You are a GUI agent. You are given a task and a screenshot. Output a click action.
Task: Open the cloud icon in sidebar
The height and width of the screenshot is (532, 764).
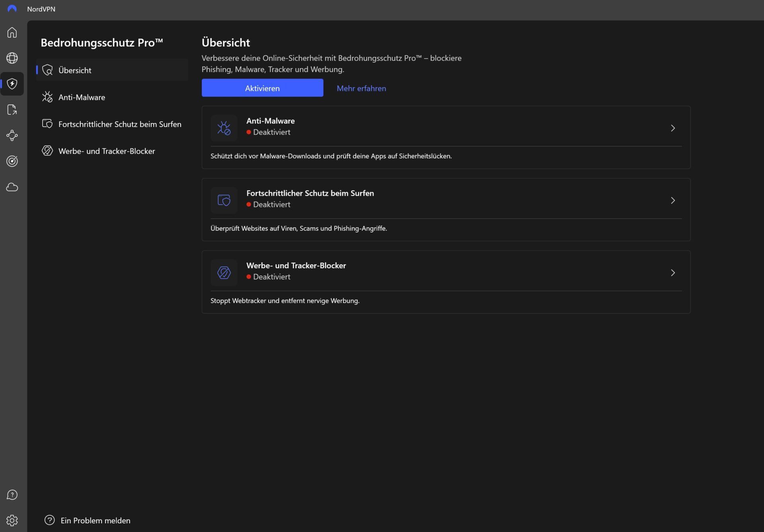tap(12, 187)
